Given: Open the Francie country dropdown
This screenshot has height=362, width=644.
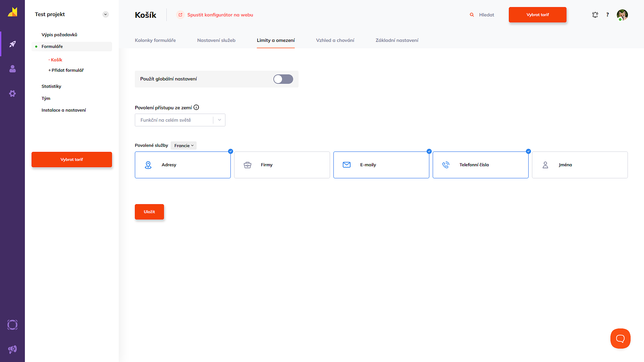Looking at the screenshot, I should pyautogui.click(x=184, y=145).
